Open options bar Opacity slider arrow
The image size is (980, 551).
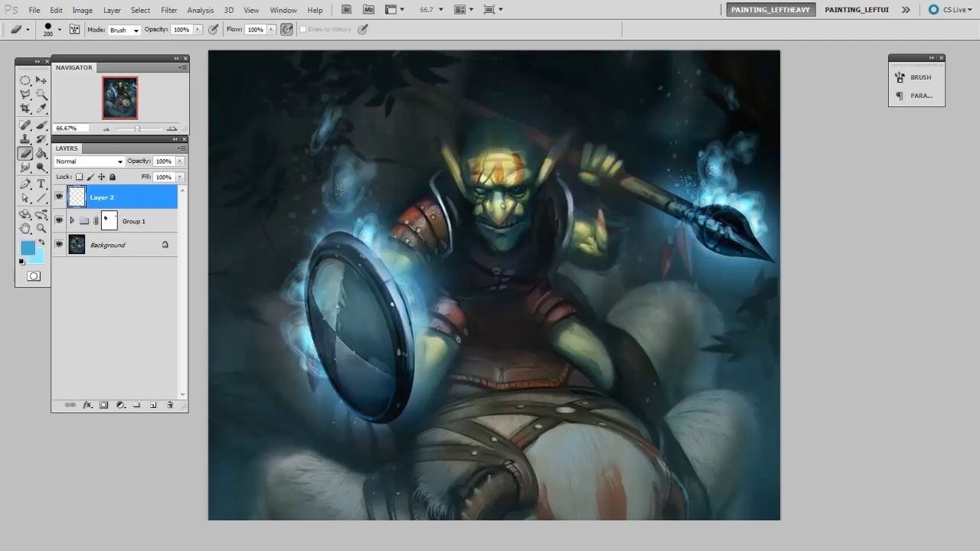198,29
